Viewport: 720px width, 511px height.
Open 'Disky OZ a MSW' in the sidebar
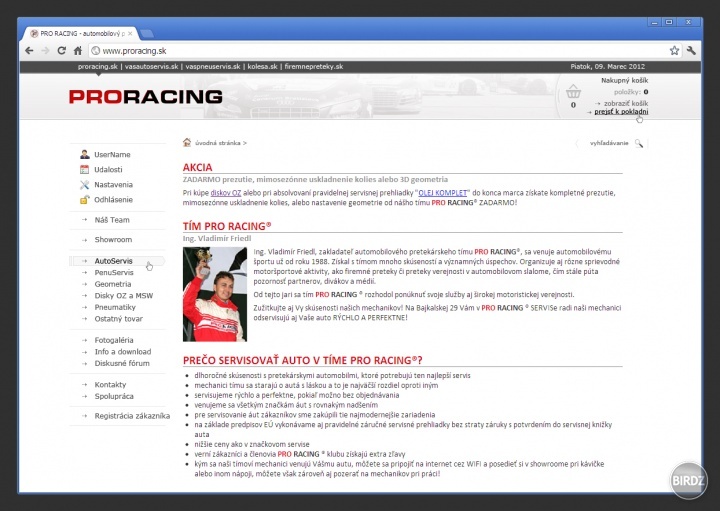point(124,296)
